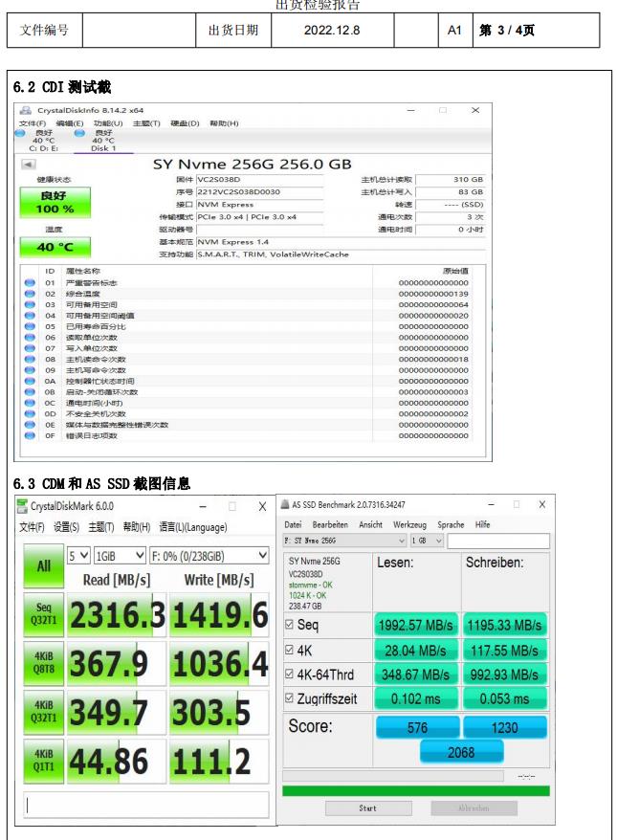Open the Werkzeug menu in AS SSD
Image resolution: width=617 pixels, height=840 pixels.
click(409, 524)
